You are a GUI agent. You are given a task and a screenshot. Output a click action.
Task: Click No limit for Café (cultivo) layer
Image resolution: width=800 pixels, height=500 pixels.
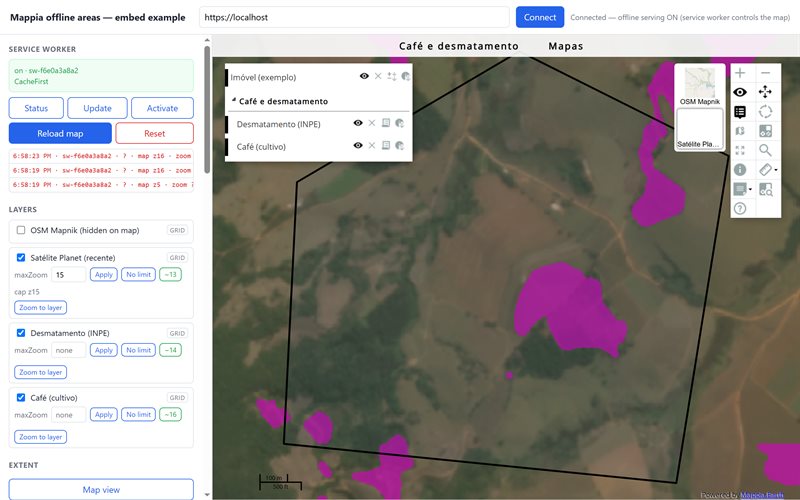[x=138, y=414]
